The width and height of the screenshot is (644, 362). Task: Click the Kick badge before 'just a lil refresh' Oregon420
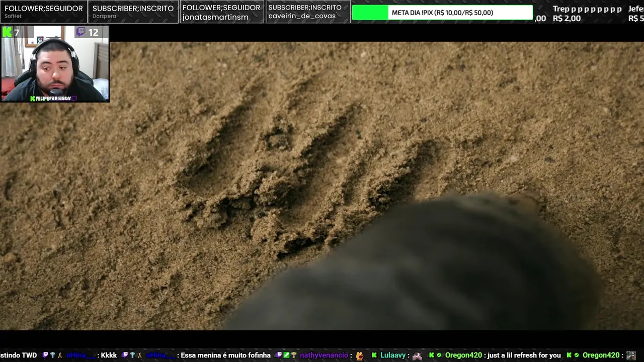click(x=432, y=355)
